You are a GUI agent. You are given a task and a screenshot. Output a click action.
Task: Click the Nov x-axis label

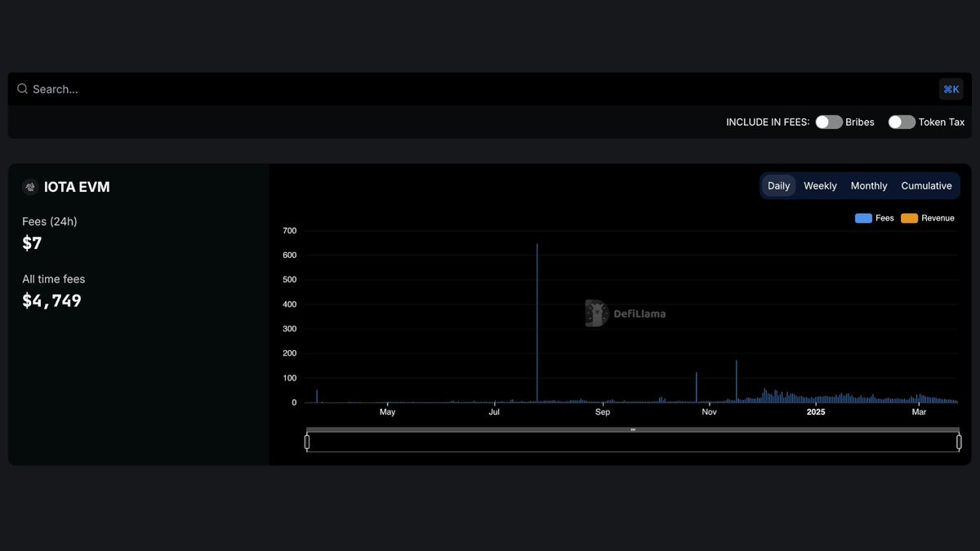tap(709, 412)
